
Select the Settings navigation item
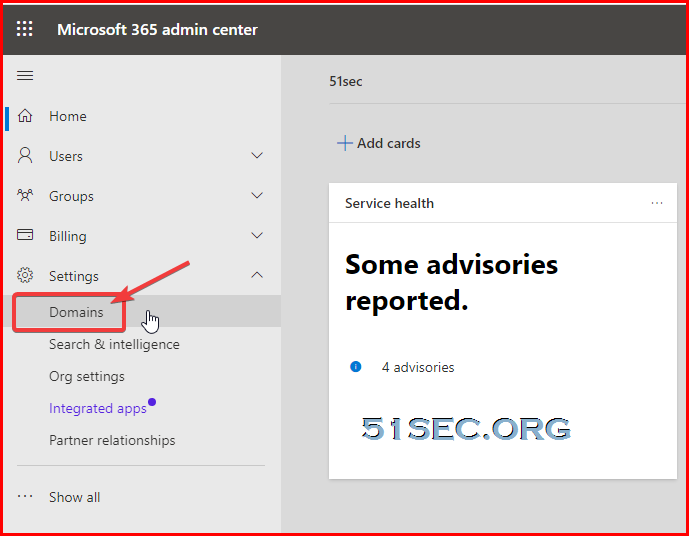pos(74,276)
